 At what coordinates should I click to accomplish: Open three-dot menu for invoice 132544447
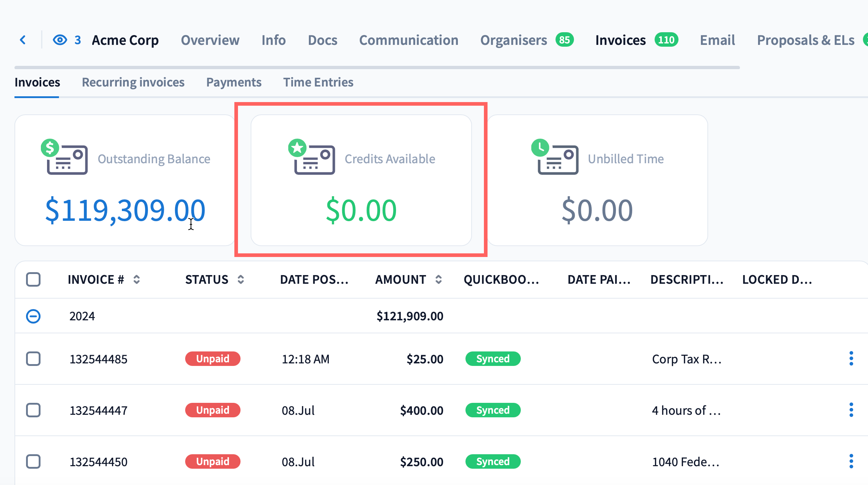pos(851,410)
